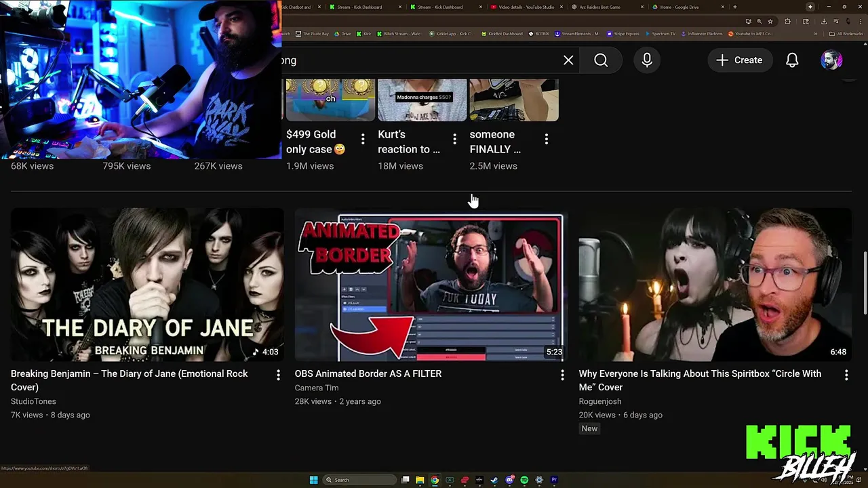Open options for 'someone FINALLY' short

(547, 139)
